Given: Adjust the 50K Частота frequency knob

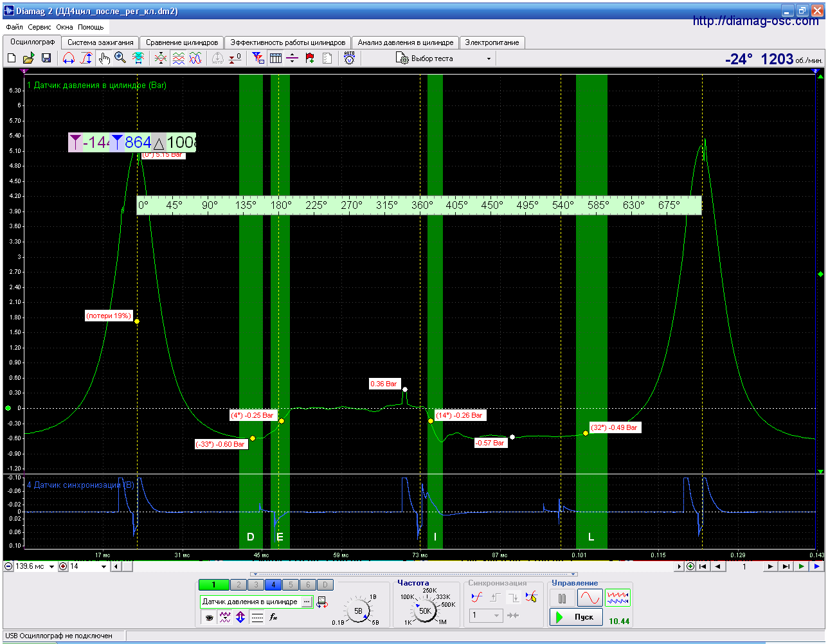Looking at the screenshot, I should tap(425, 611).
